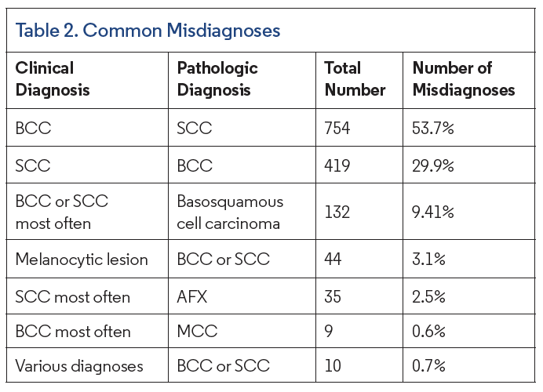Click the "Various diagnoses" cell
543x392 pixels.
pyautogui.click(x=79, y=365)
